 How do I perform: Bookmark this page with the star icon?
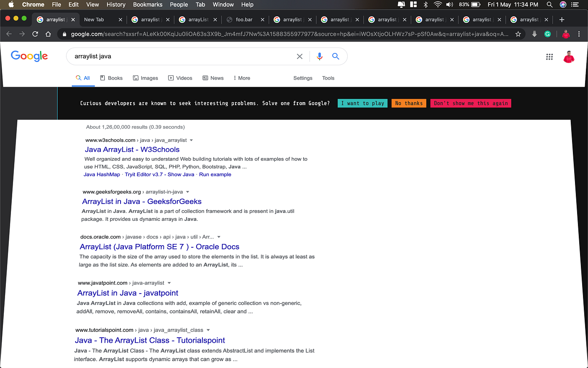pyautogui.click(x=518, y=34)
